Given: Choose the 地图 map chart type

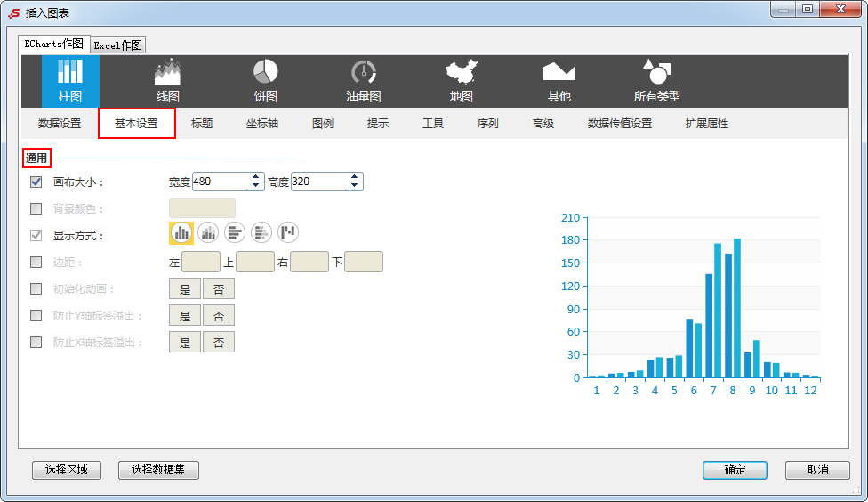Looking at the screenshot, I should pos(461,81).
